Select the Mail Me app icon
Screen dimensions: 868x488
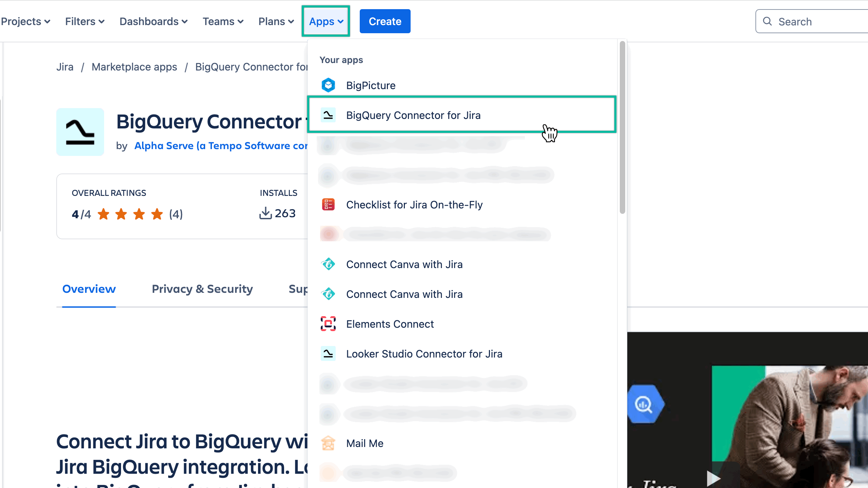(328, 443)
